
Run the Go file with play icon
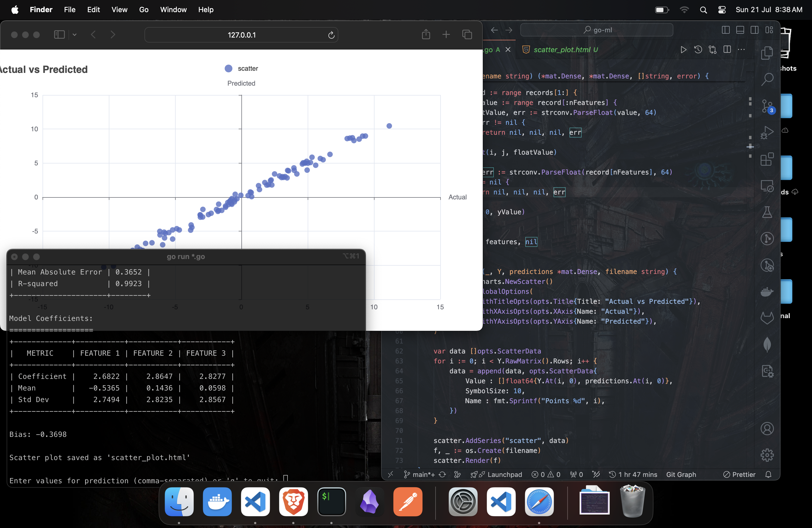tap(683, 50)
